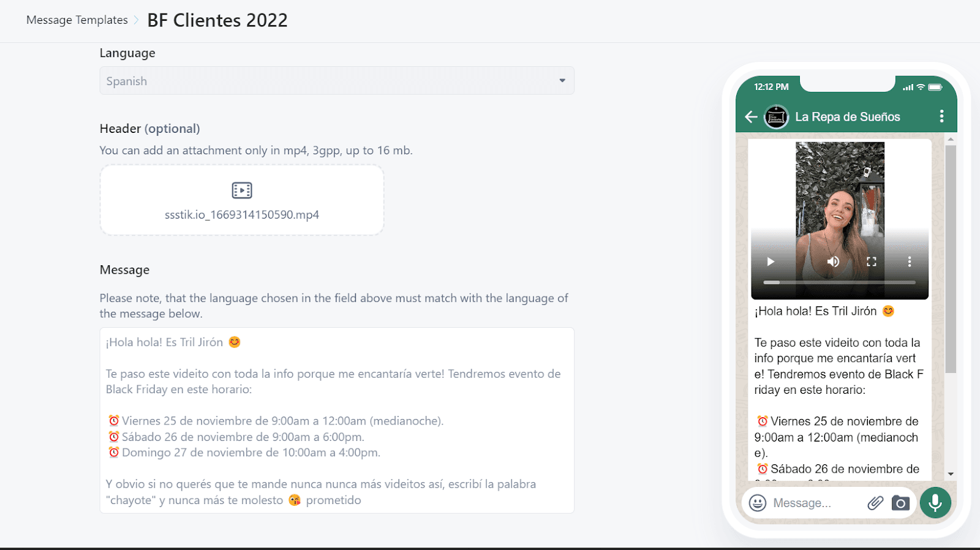Click the uploaded mp4 attachment box
The height and width of the screenshot is (550, 980).
click(242, 200)
